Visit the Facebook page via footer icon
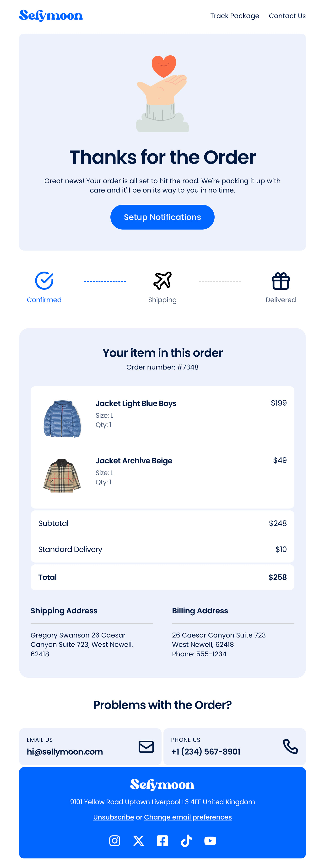The width and height of the screenshot is (325, 868). [x=162, y=841]
